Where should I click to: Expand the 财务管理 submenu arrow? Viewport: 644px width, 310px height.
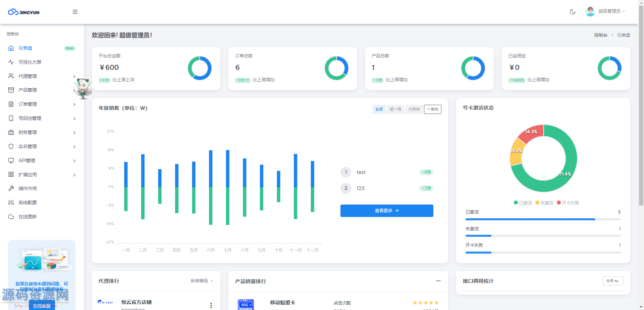74,133
